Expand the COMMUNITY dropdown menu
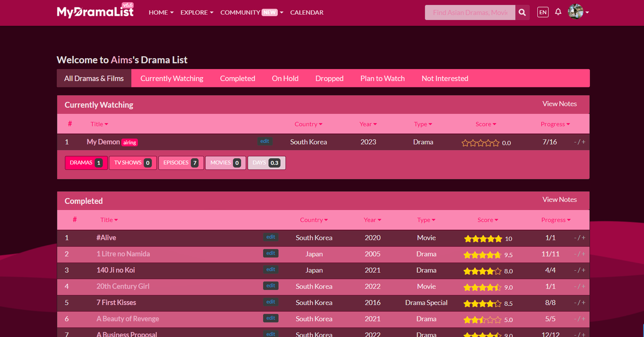This screenshot has width=644, height=337. pyautogui.click(x=252, y=12)
